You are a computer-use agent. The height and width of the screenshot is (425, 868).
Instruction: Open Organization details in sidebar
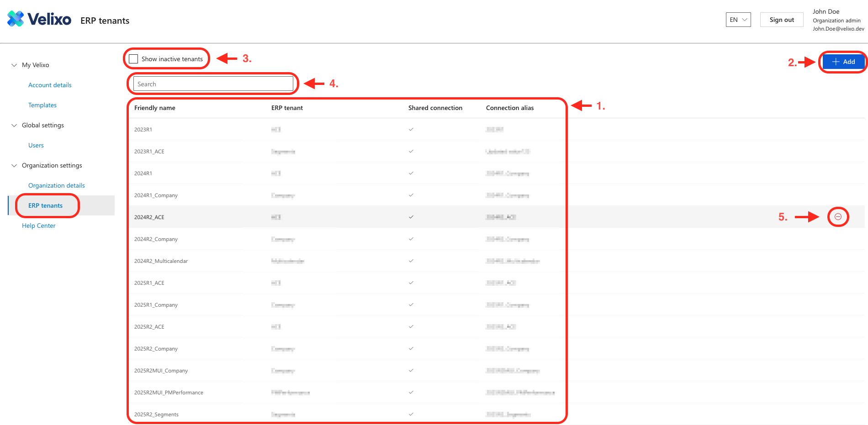click(56, 185)
